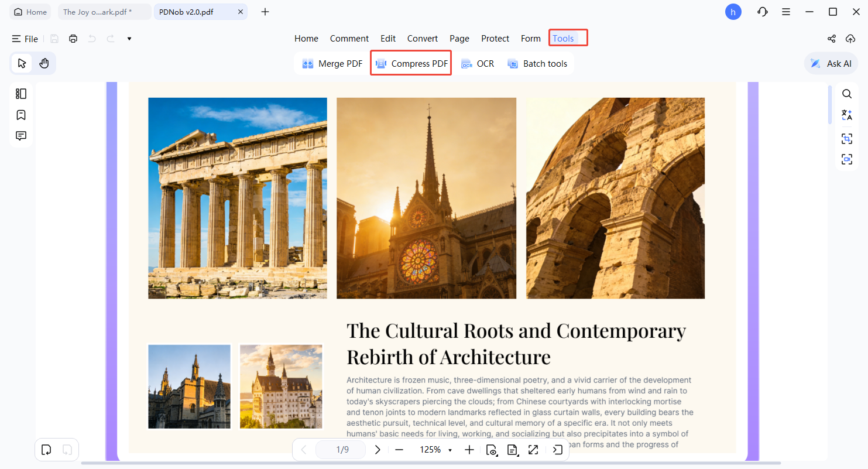
Task: Expand the undo history arrow
Action: pyautogui.click(x=129, y=39)
